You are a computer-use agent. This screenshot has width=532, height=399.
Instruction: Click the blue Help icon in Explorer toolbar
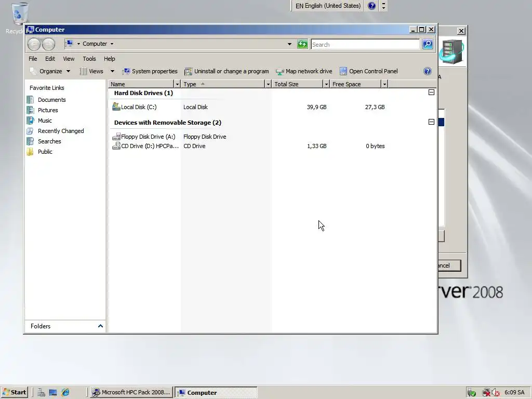[x=428, y=71]
